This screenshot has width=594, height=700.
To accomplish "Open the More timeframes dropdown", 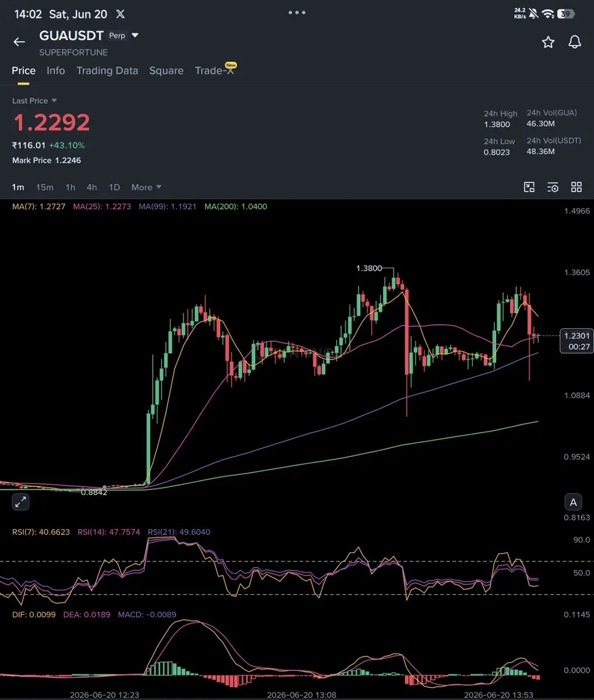I will tap(146, 187).
